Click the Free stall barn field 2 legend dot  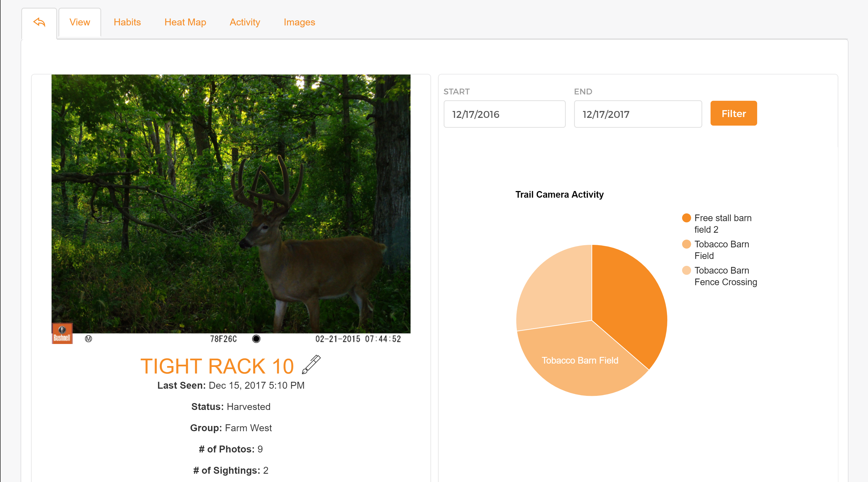click(686, 218)
